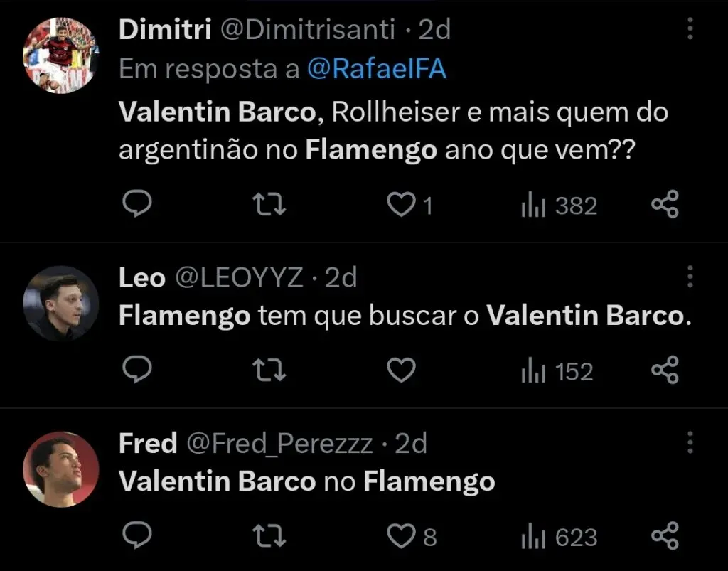Retweet Dimitri's tweet about Valentin Barco

tap(269, 206)
